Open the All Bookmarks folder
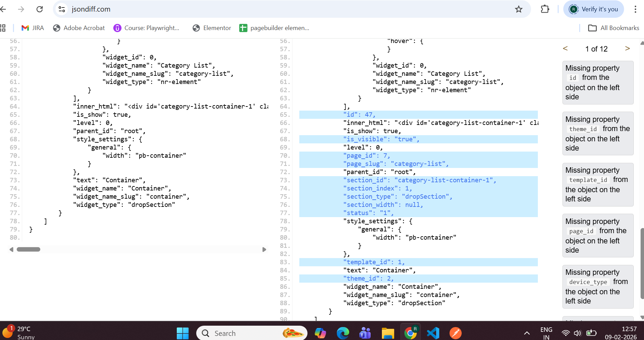The image size is (644, 340). coord(614,28)
